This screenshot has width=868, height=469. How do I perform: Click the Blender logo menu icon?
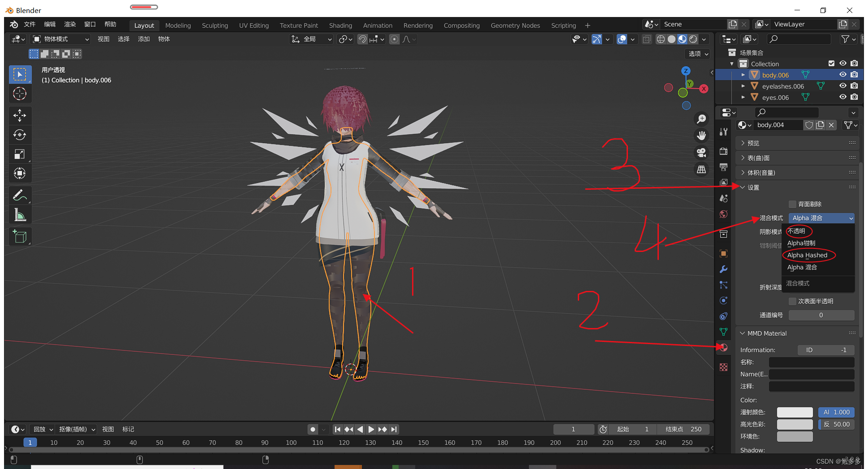click(x=14, y=24)
